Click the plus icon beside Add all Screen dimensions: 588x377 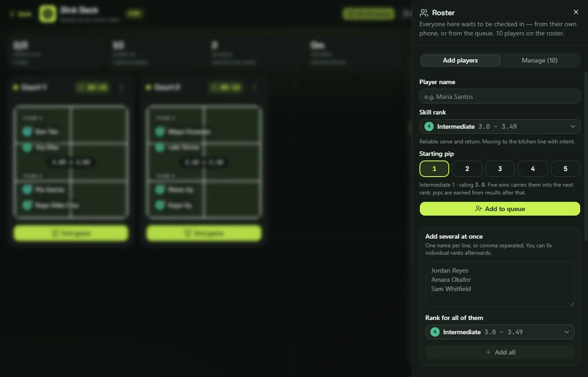pyautogui.click(x=488, y=352)
